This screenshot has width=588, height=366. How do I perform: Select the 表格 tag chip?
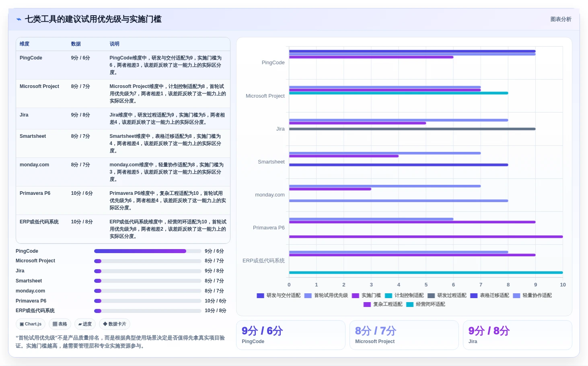tap(60, 324)
